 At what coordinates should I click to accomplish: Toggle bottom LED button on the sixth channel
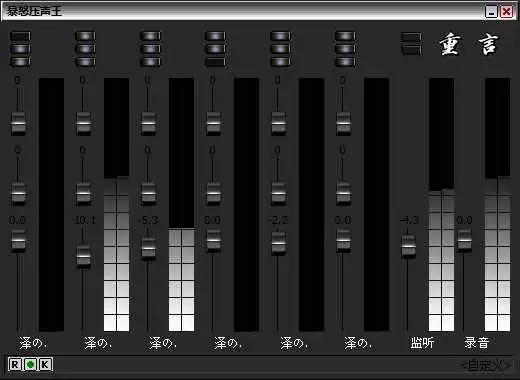pos(345,62)
